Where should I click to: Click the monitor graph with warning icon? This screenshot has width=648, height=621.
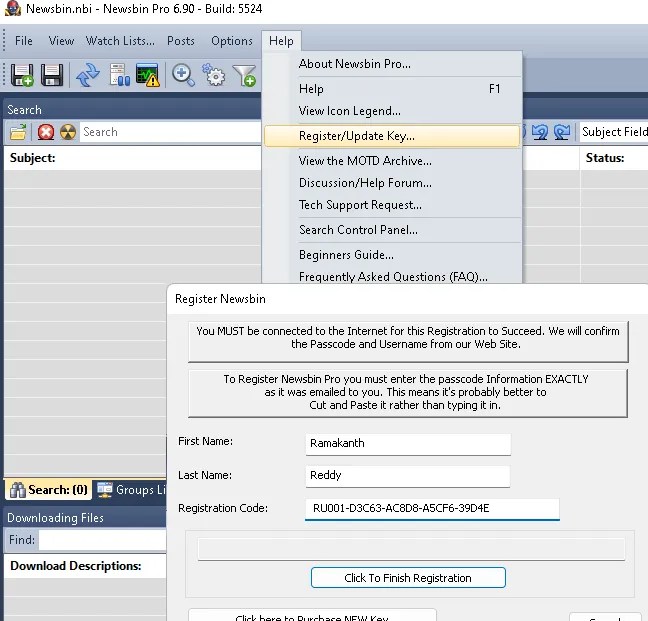tap(148, 75)
